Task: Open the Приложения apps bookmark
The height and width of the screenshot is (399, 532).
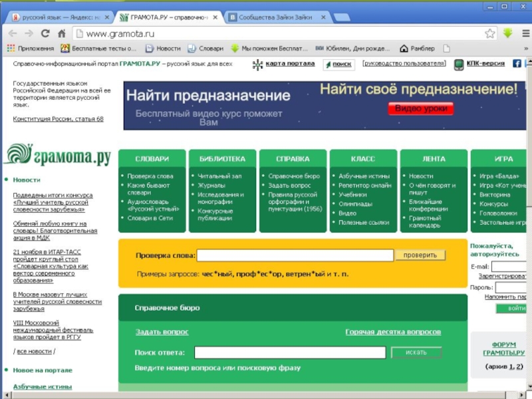Action: click(30, 49)
